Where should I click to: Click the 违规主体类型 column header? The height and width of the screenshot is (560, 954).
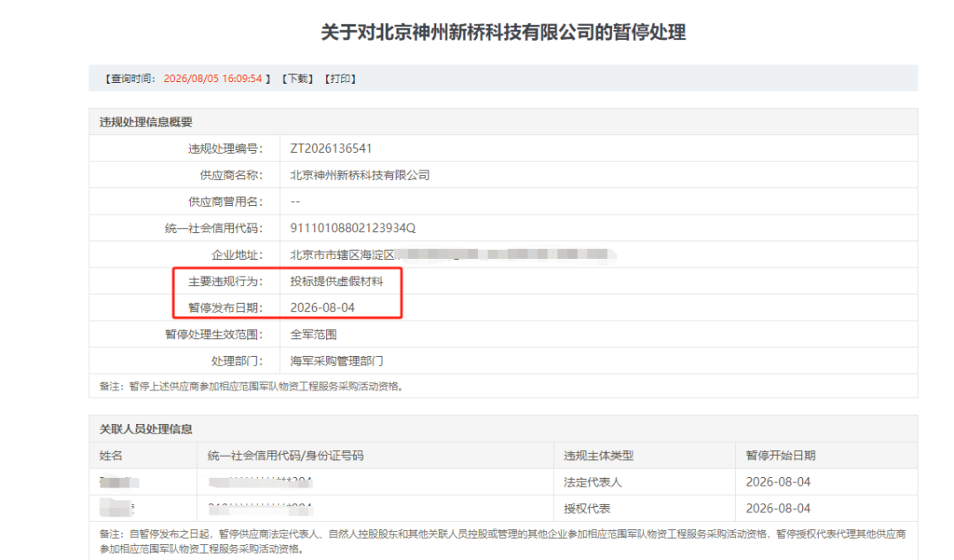click(599, 455)
